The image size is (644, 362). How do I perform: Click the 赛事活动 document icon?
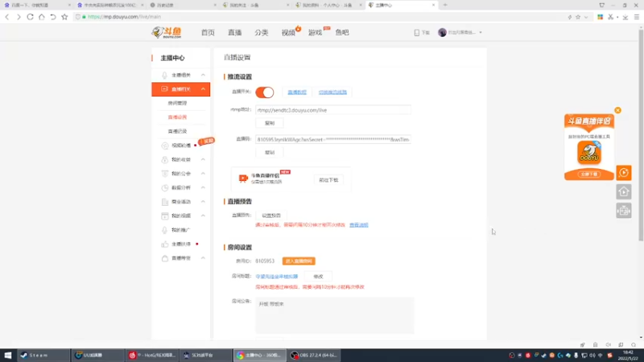click(165, 202)
